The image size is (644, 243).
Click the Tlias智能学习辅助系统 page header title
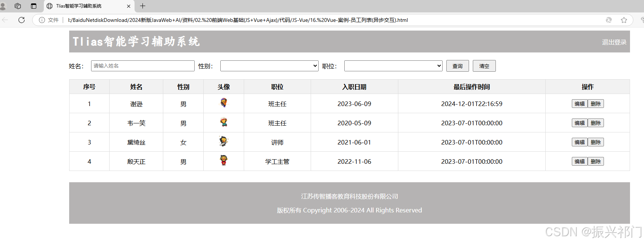(136, 42)
